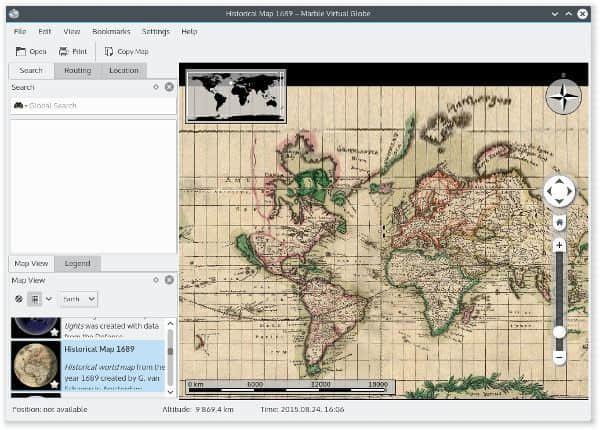Open the Settings menu
Screen dimensions: 600x430
(155, 32)
